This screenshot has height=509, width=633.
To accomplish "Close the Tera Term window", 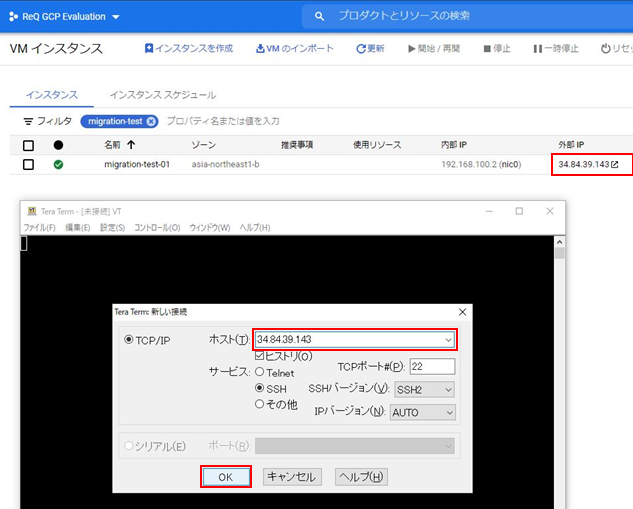I will 549,211.
